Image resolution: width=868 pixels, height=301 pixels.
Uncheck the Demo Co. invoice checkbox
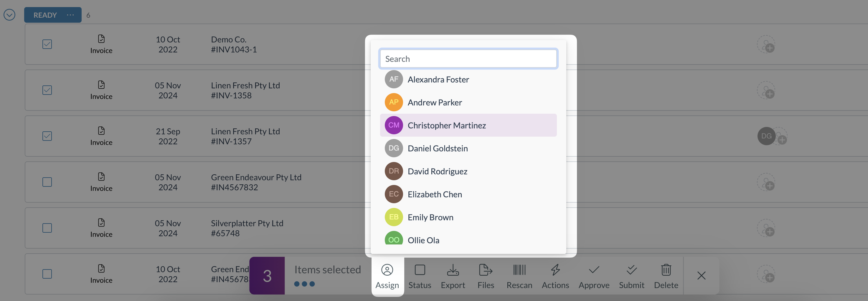pyautogui.click(x=47, y=44)
